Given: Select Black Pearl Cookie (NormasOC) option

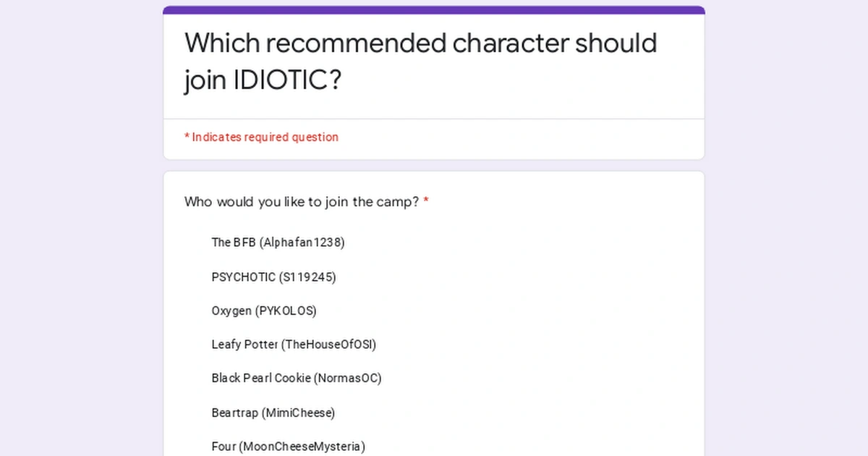Looking at the screenshot, I should click(297, 378).
